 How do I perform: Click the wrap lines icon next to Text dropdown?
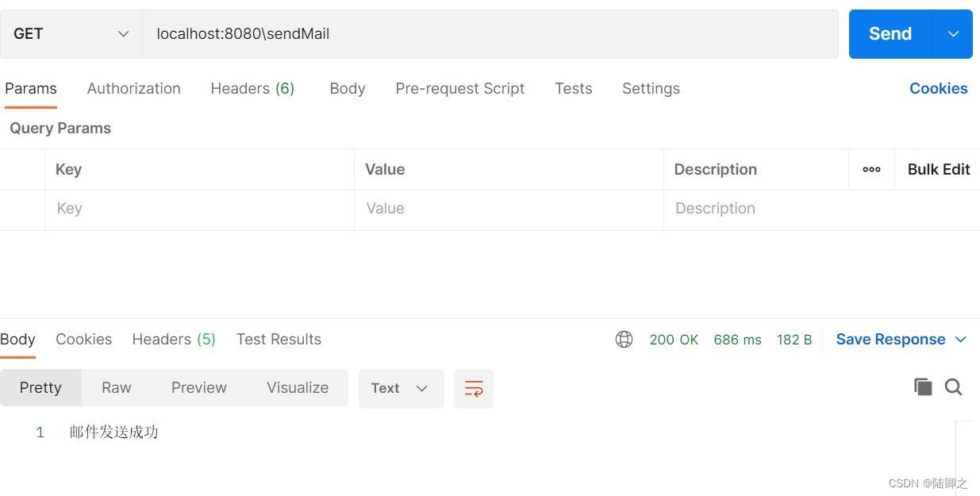point(473,389)
